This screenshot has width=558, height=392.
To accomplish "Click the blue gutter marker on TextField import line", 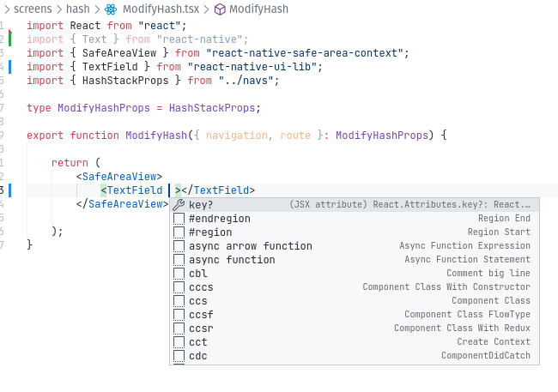I will click(10, 67).
